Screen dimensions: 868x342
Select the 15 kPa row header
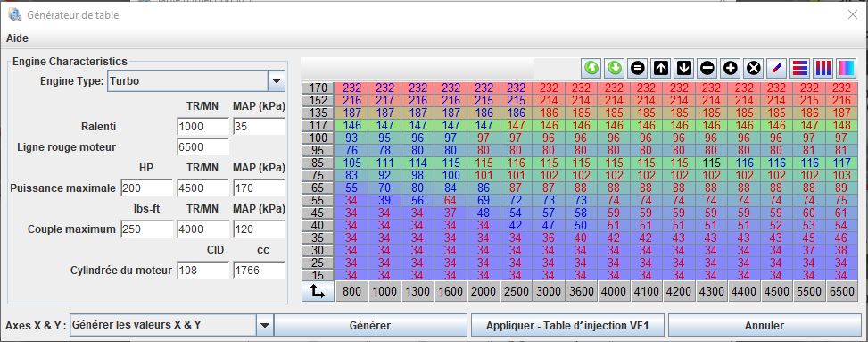318,275
